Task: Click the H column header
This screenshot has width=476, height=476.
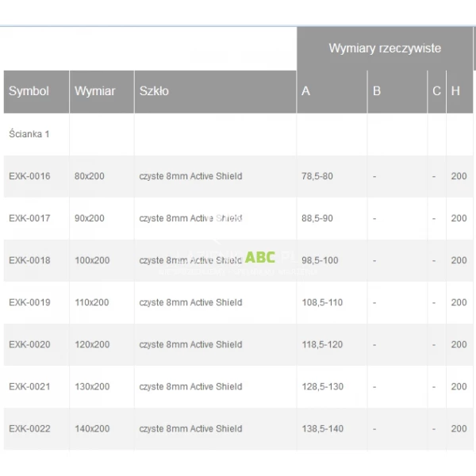Action: tap(455, 91)
